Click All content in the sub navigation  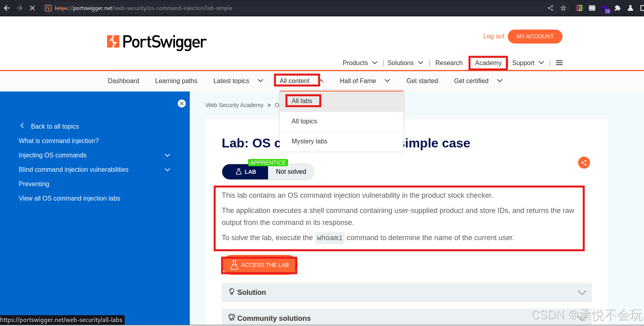pyautogui.click(x=294, y=81)
